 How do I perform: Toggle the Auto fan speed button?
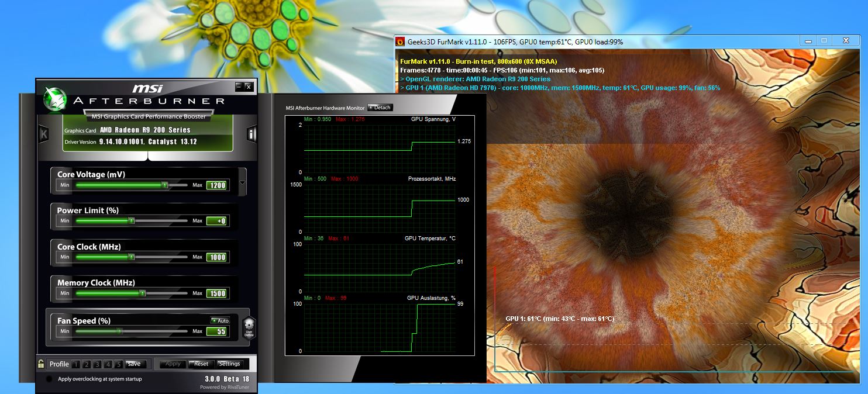[220, 320]
